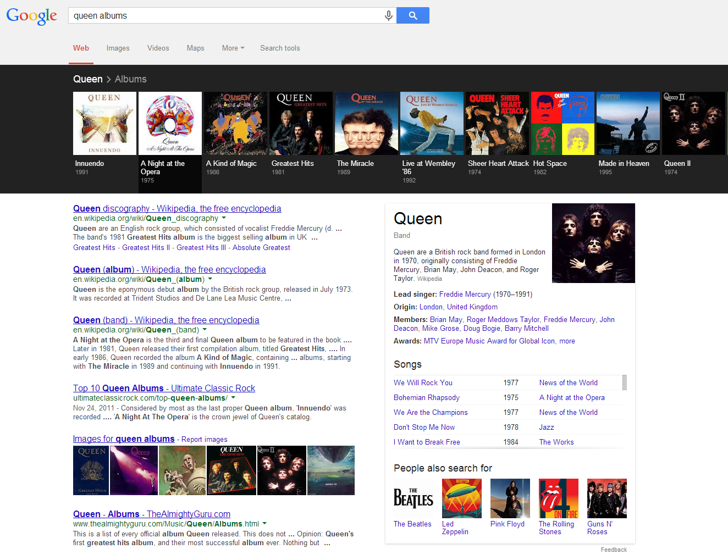Open dropdown arrow beside Queen_(album) URL
The width and height of the screenshot is (728, 560).
(209, 279)
